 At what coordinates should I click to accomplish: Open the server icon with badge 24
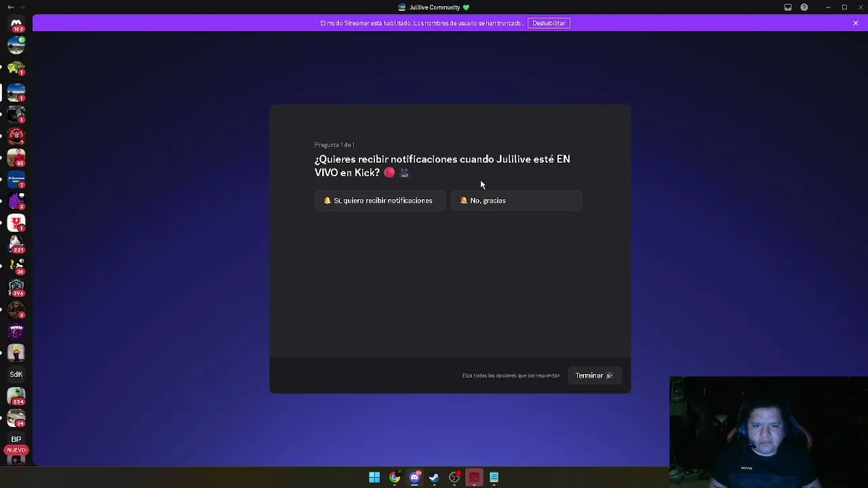pyautogui.click(x=16, y=418)
